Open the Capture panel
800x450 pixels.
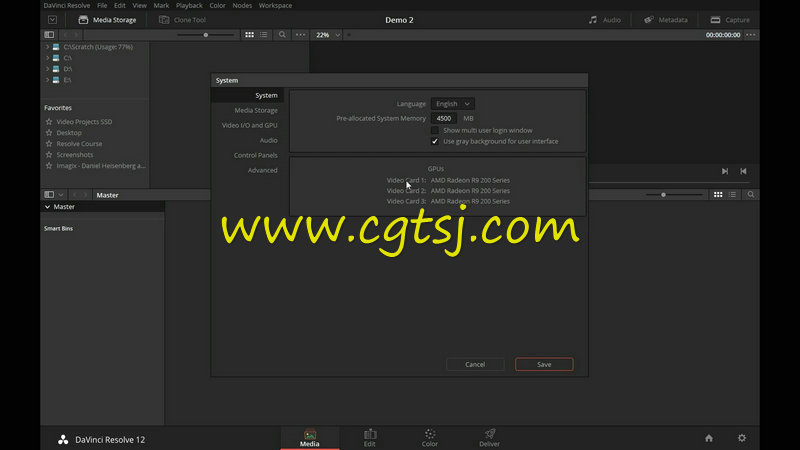[730, 20]
